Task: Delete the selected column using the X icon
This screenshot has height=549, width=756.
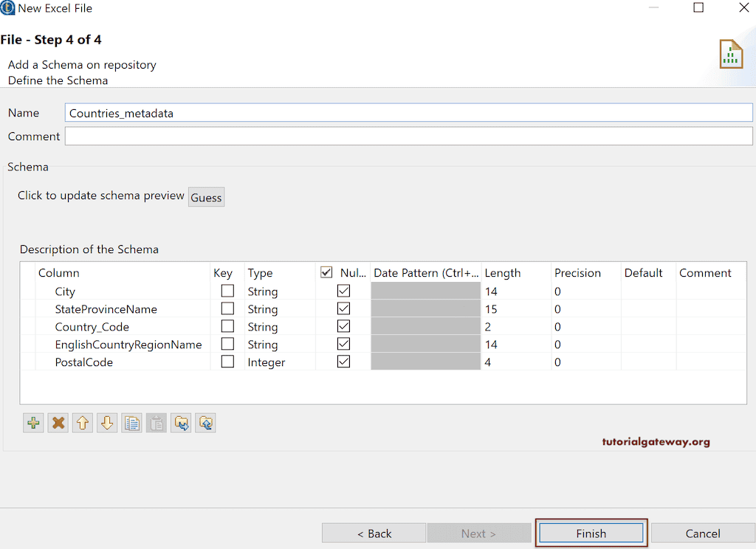Action: click(58, 423)
